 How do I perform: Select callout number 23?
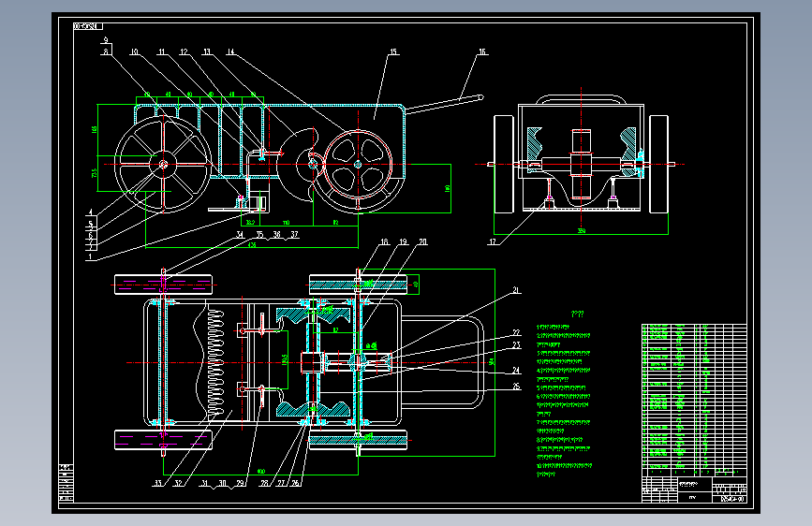pos(516,344)
